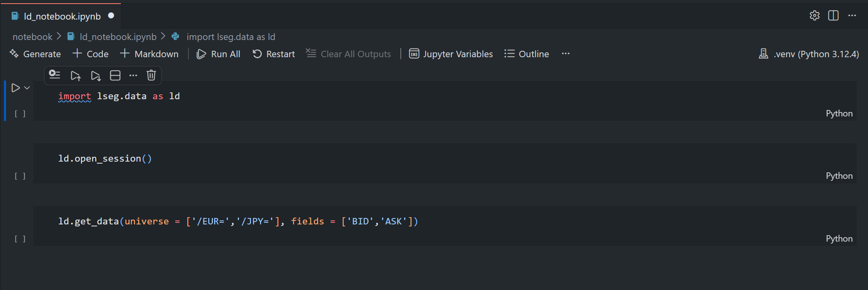Add a new Markdown cell
The image size is (868, 290).
(149, 54)
